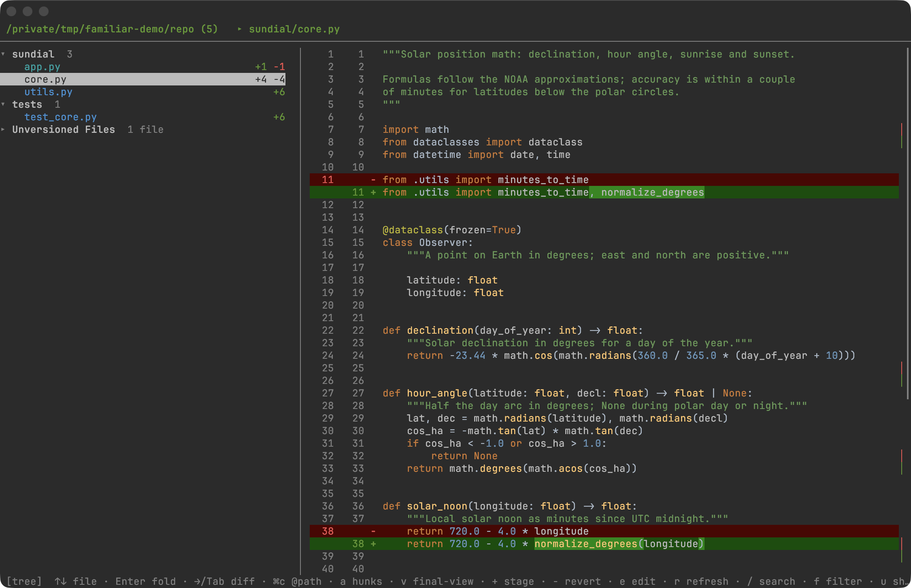Click the diff pane vertical scrollbar
The image size is (911, 588).
[908, 223]
